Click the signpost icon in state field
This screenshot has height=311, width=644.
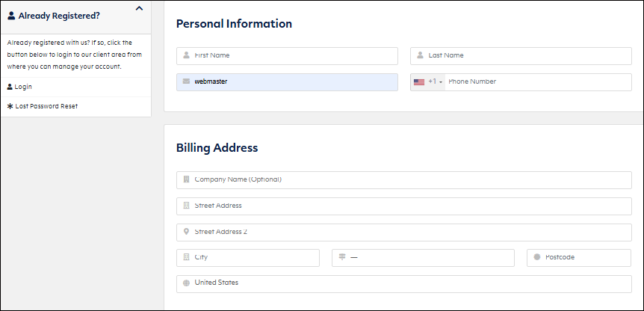(x=342, y=256)
